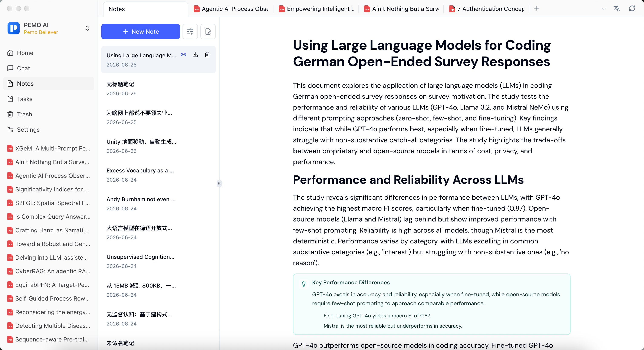Open XGeM: A Multi-Prompt PDF
644x350 pixels.
click(x=49, y=148)
